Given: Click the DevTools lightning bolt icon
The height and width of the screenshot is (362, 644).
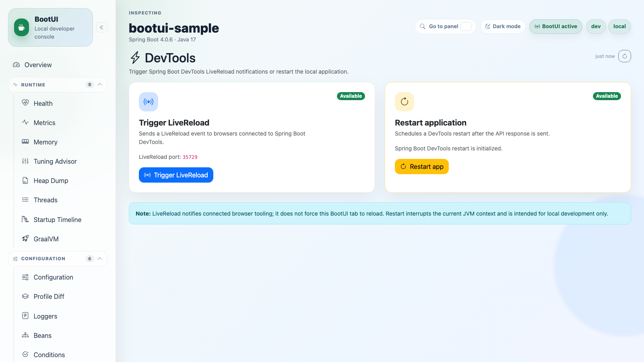Looking at the screenshot, I should point(135,58).
